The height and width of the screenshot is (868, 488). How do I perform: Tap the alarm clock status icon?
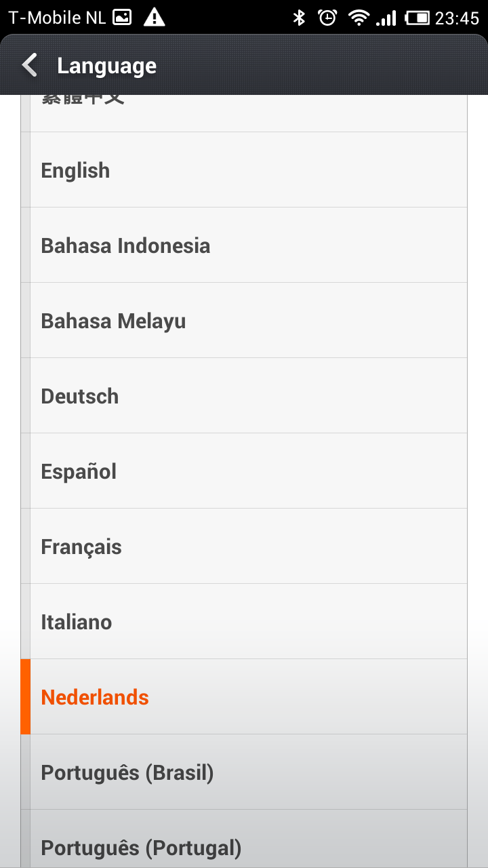pos(327,18)
